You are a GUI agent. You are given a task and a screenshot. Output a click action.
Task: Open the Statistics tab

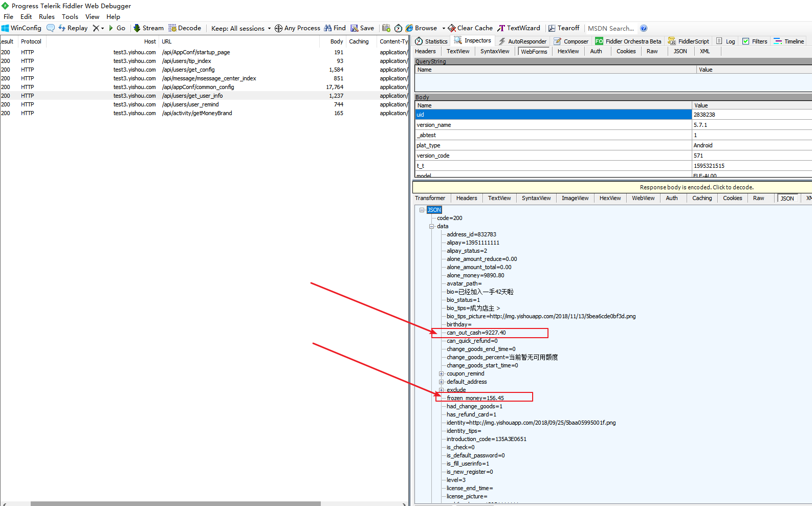(431, 41)
